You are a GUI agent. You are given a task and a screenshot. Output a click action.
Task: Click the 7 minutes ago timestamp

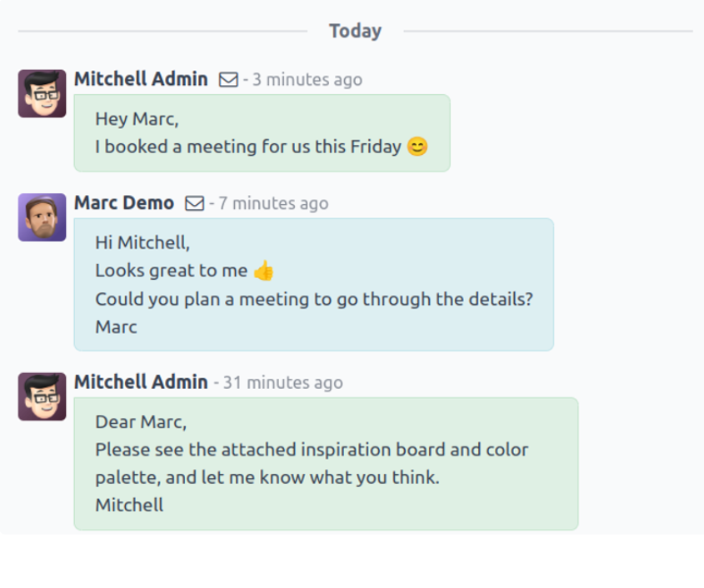click(x=273, y=203)
